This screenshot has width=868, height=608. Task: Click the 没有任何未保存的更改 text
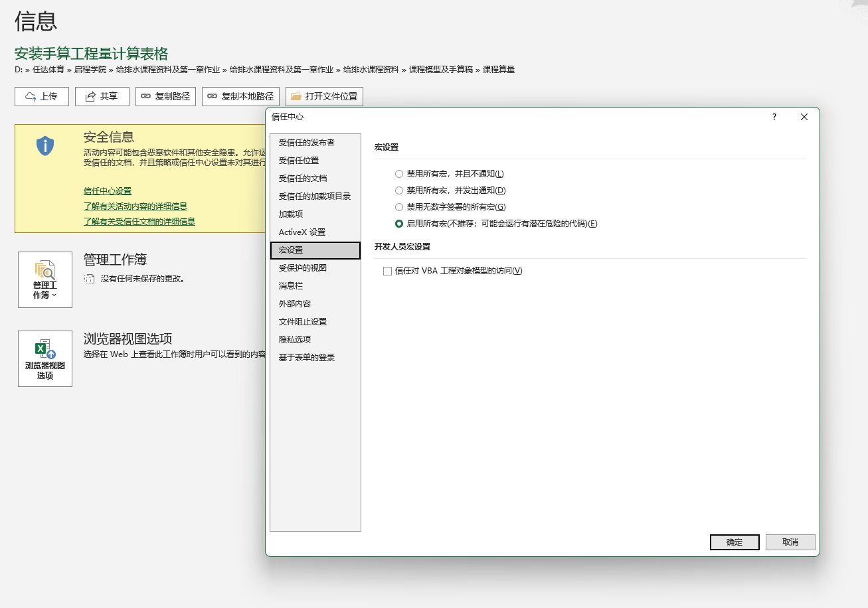click(x=143, y=279)
